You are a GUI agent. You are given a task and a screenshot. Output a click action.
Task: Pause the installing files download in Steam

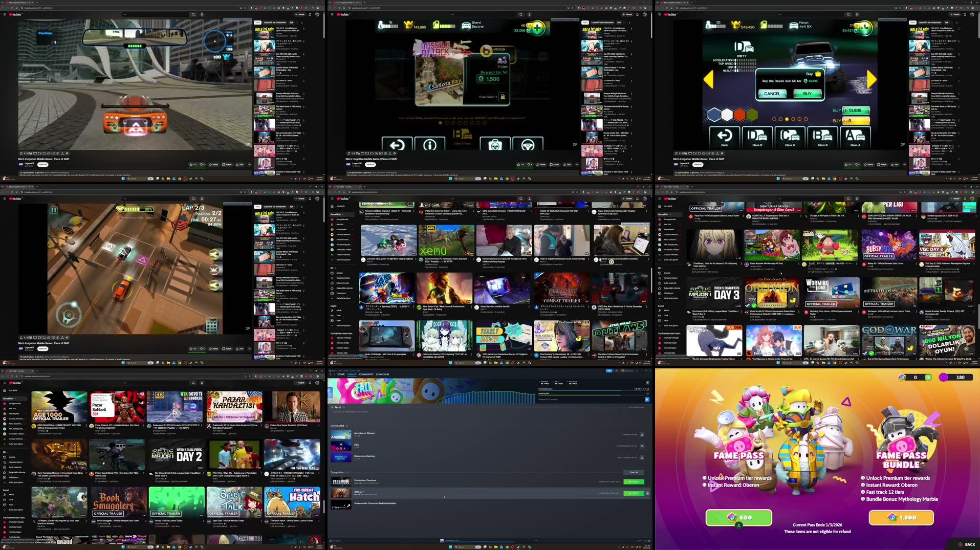tap(647, 400)
